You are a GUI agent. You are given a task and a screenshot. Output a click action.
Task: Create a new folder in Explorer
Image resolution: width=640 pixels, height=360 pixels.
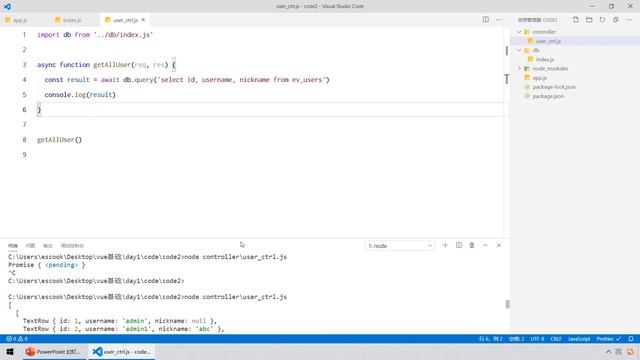[589, 20]
